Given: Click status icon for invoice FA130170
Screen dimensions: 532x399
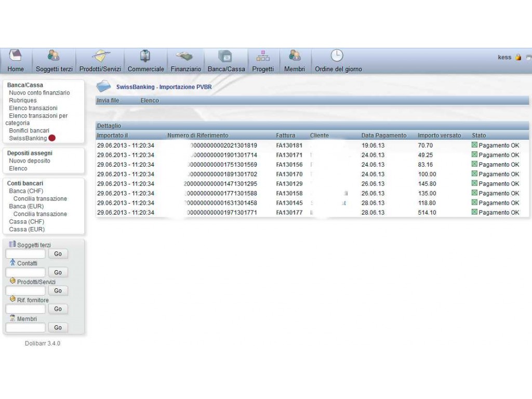Looking at the screenshot, I should [x=474, y=174].
